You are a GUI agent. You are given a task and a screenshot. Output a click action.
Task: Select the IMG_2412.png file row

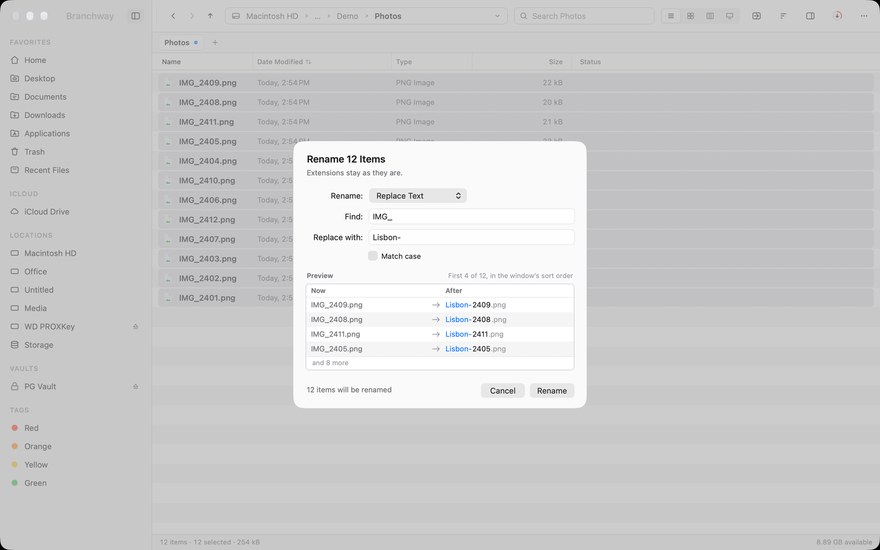pos(516,219)
